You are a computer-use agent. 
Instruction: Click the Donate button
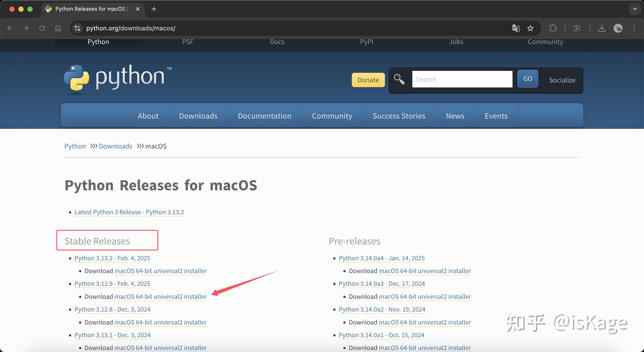pyautogui.click(x=368, y=80)
